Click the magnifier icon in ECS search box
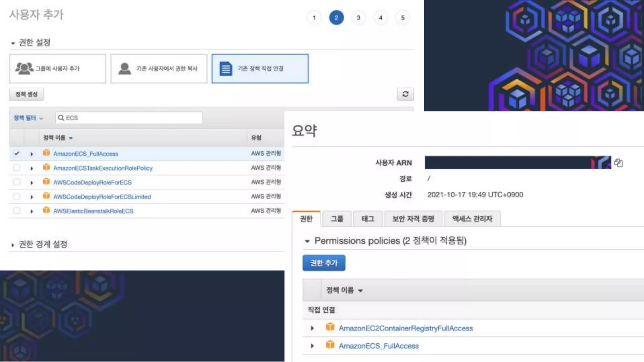 61,118
